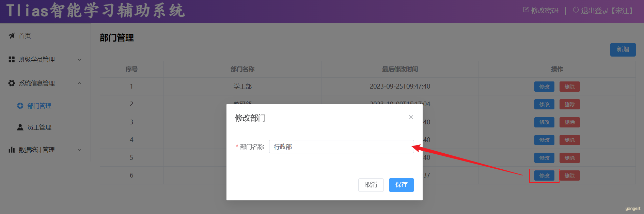Click the Tlias智能学习辅助系统 header title
Image resolution: width=644 pixels, height=214 pixels.
pyautogui.click(x=96, y=10)
